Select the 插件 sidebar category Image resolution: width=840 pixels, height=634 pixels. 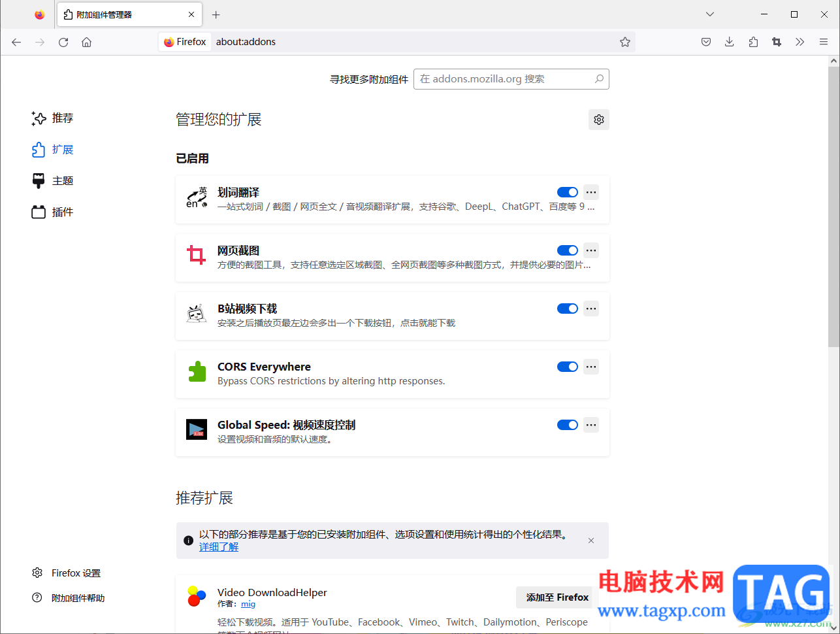(53, 212)
